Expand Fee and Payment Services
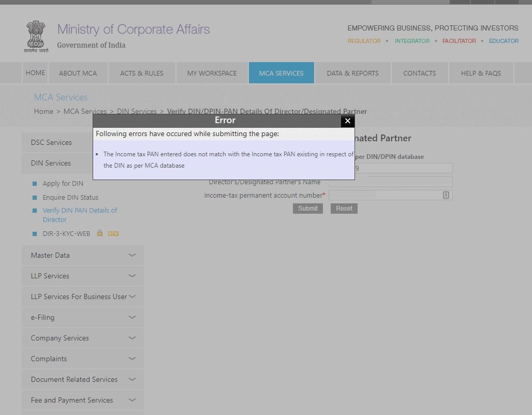Viewport: 532px width, 415px height. pos(132,400)
